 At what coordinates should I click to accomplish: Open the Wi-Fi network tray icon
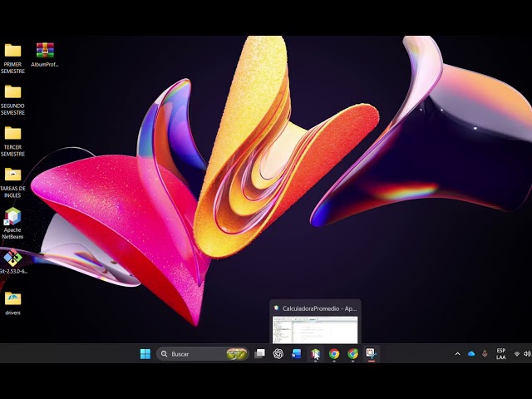(517, 354)
